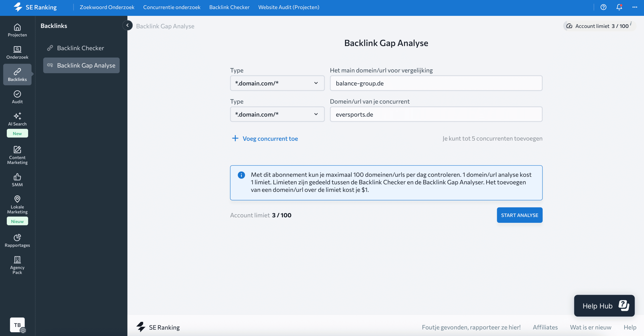Open Type dropdown for competitor domain
This screenshot has height=336, width=644.
277,114
